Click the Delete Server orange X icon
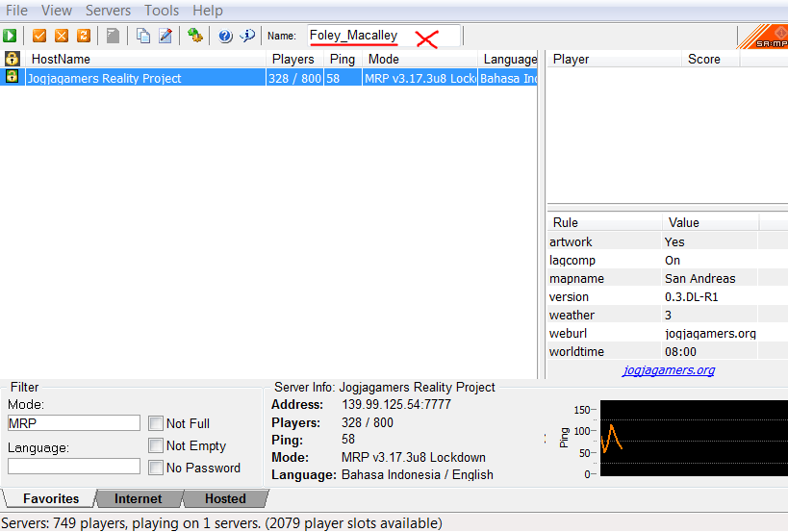Image resolution: width=788 pixels, height=532 pixels. pyautogui.click(x=62, y=36)
